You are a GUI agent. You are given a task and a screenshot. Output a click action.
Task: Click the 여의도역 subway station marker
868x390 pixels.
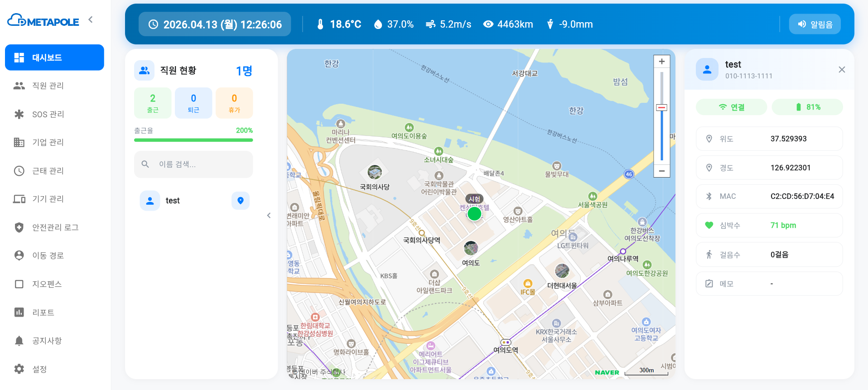coord(506,342)
